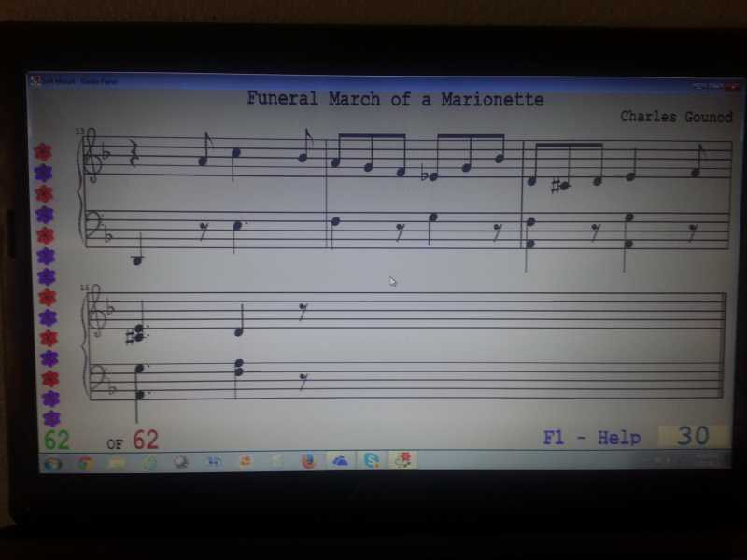Click the treble clef of the upper system
This screenshot has height=560, width=747.
point(91,155)
